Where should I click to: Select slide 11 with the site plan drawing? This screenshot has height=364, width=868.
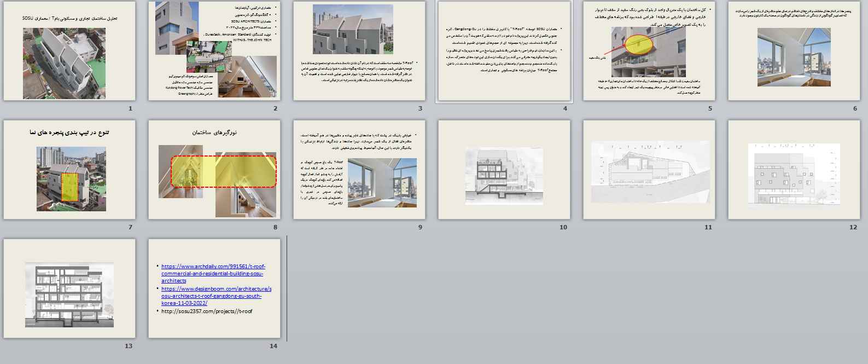coord(649,170)
